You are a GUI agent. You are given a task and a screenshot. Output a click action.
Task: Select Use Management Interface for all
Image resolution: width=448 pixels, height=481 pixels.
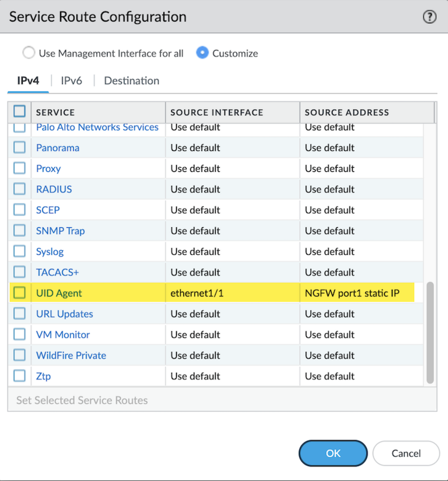point(28,53)
